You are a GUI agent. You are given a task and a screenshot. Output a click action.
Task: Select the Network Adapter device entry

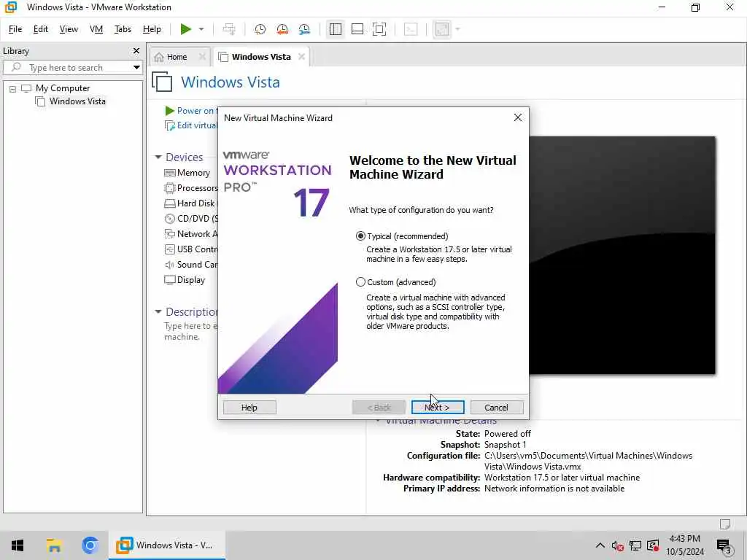point(191,234)
